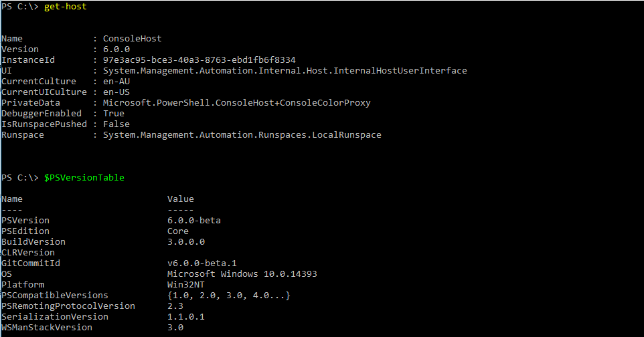Click the InstanceId GUID value
This screenshot has width=644, height=337.
[x=199, y=60]
